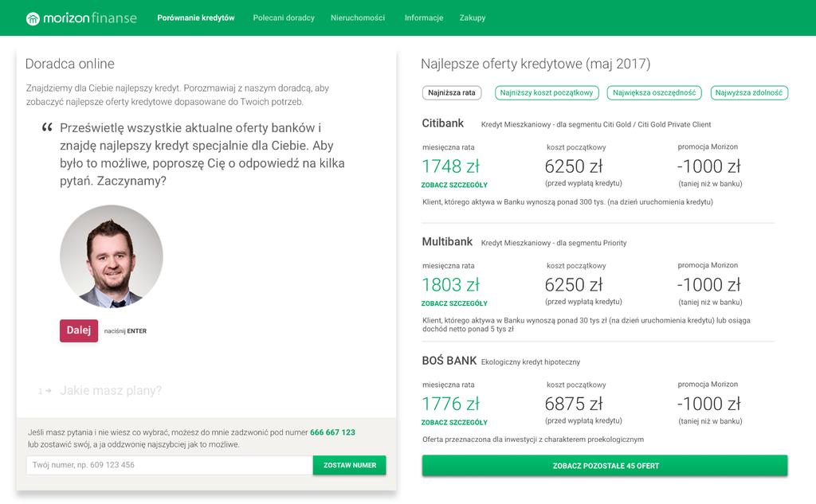Select Największa oszczędność filter
Viewport: 816px width, 504px height.
pos(654,92)
